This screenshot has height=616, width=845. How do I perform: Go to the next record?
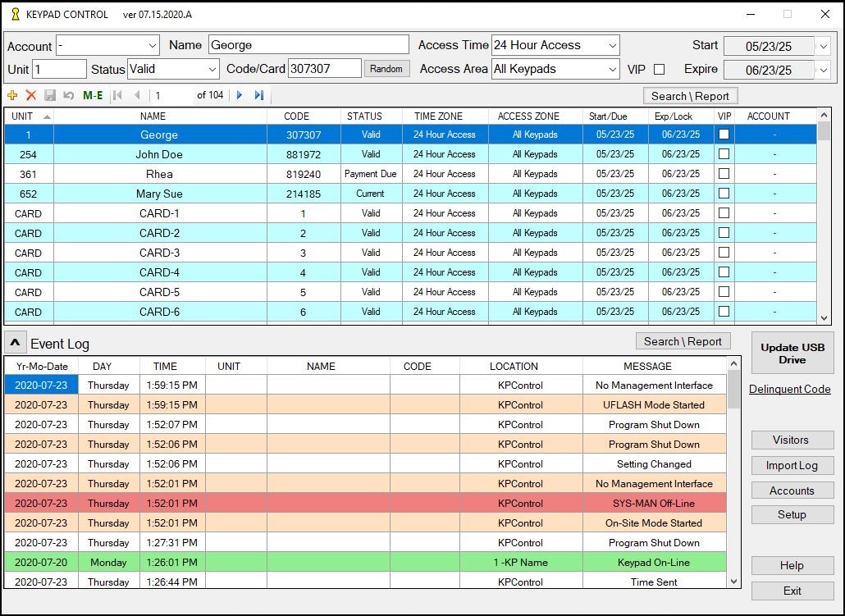click(240, 95)
